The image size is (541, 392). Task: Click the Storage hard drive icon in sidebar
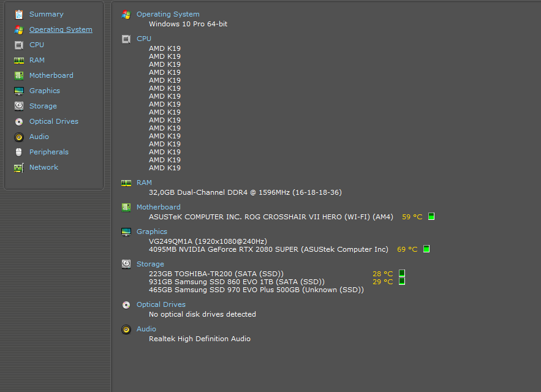pyautogui.click(x=19, y=107)
